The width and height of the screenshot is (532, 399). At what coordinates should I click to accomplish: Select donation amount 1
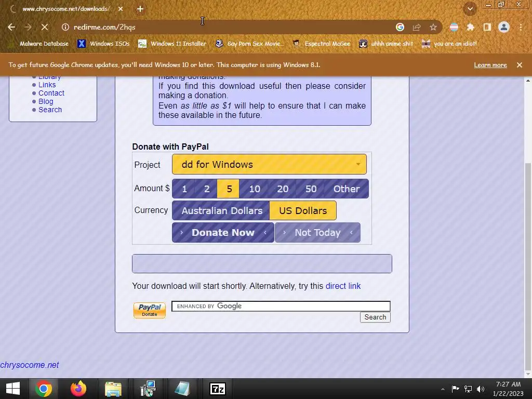pos(184,189)
